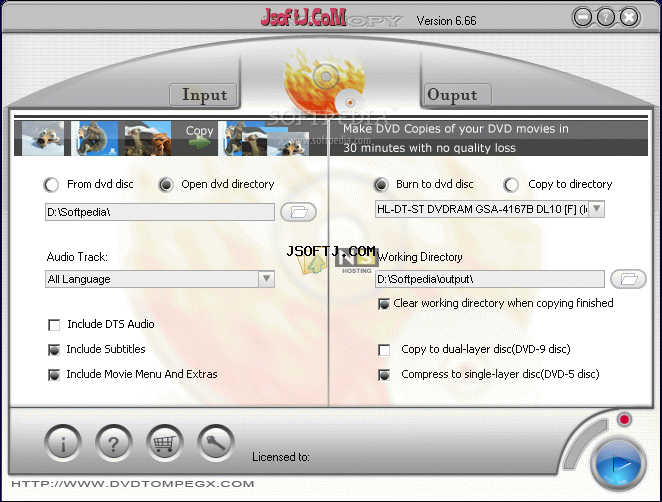The height and width of the screenshot is (502, 662).
Task: Click the first movie thumbnail in banner
Action: pos(43,138)
